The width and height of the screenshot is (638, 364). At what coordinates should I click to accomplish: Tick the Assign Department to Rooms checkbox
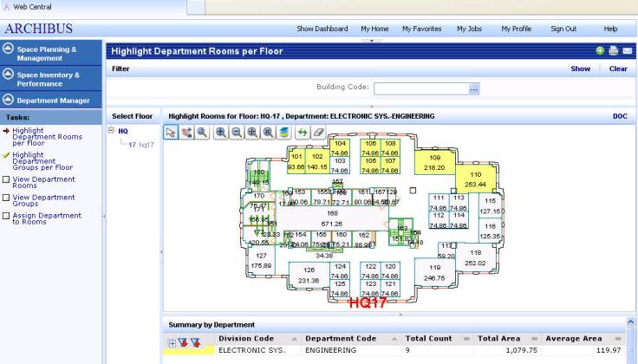tap(6, 216)
